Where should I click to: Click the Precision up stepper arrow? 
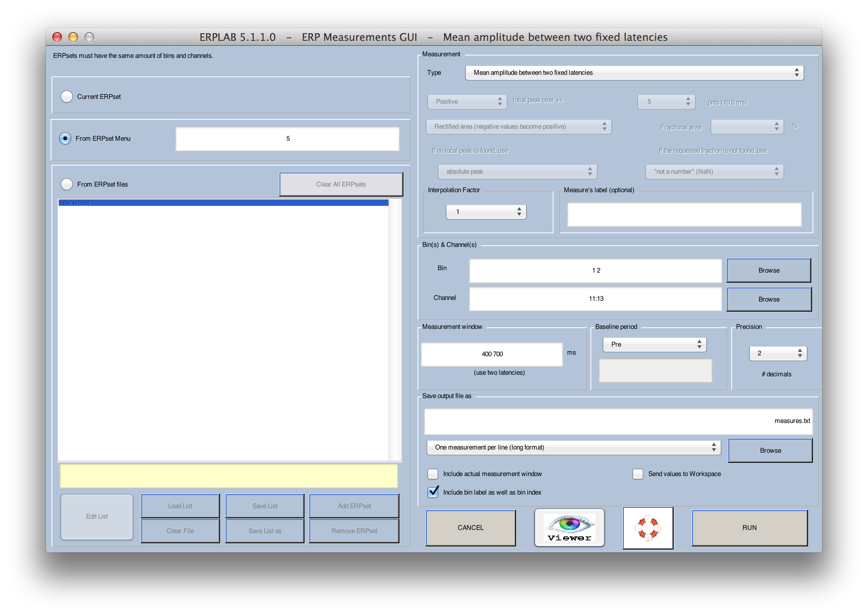801,347
